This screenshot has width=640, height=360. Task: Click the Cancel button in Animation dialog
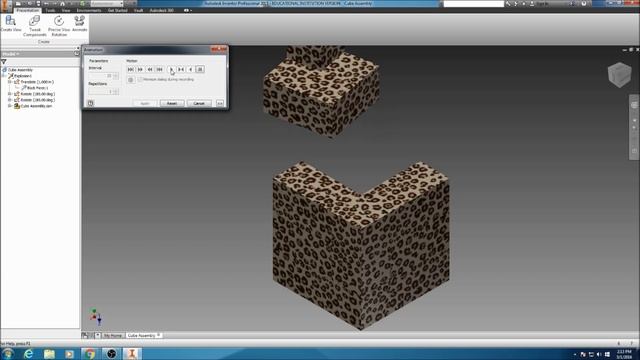199,103
